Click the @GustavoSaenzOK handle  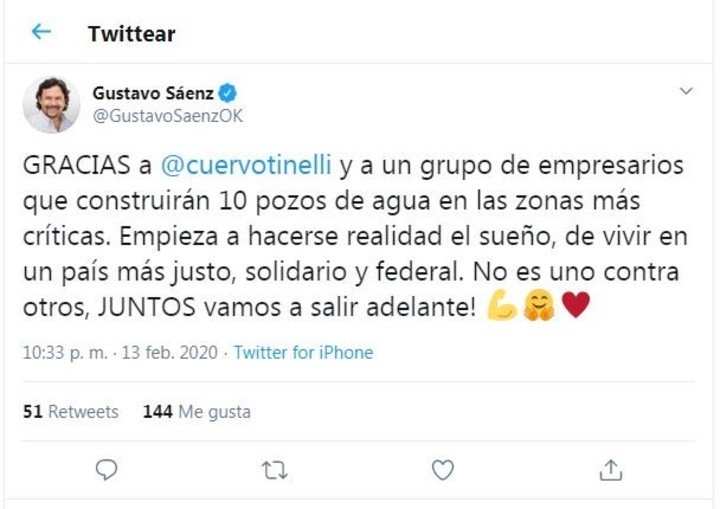coord(167,116)
